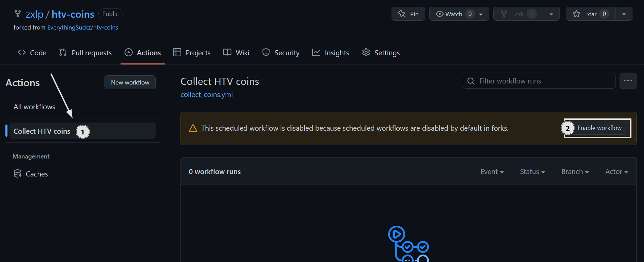
Task: Pin this repository with the Pin button
Action: click(408, 14)
